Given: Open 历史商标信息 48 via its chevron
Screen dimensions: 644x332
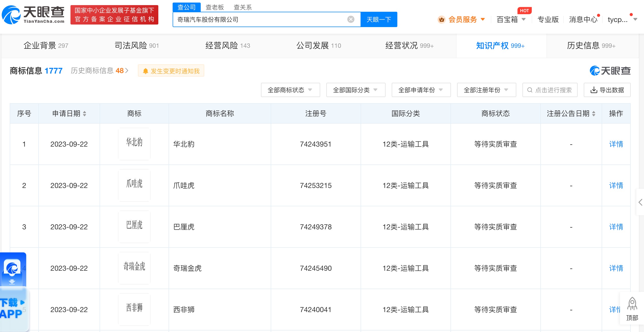Looking at the screenshot, I should click(127, 71).
